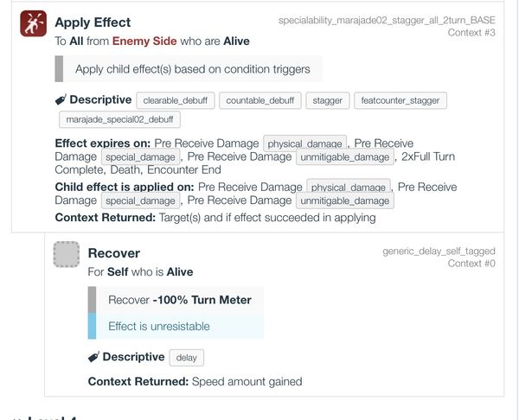
Task: Select the delay tag under Recover
Action: (x=186, y=358)
